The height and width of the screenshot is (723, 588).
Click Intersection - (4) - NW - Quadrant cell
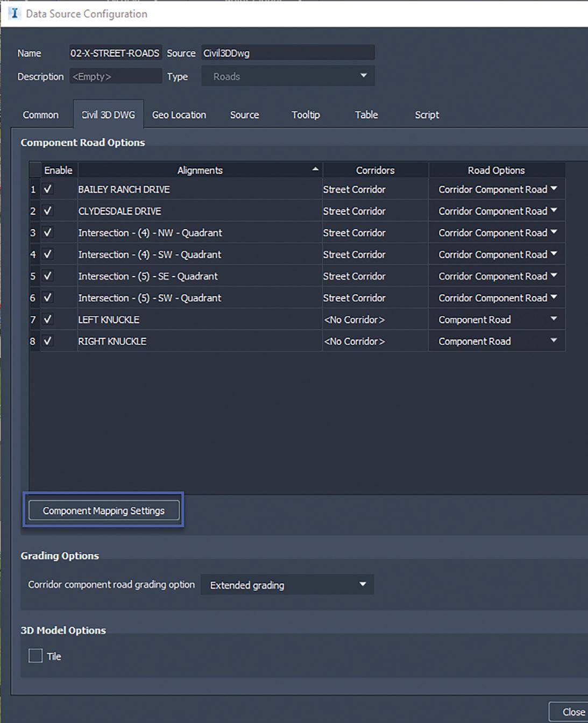pyautogui.click(x=200, y=232)
